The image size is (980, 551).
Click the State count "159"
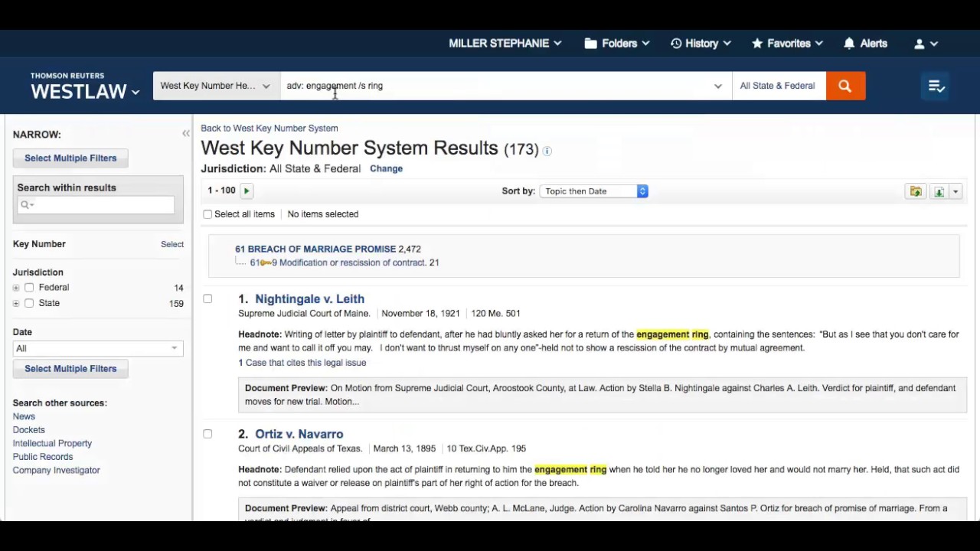176,304
